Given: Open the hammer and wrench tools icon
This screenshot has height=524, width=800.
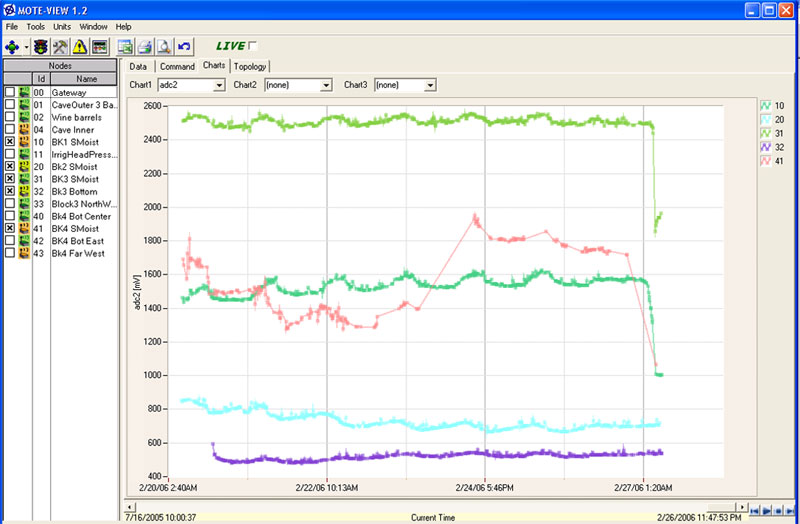Looking at the screenshot, I should (x=60, y=46).
